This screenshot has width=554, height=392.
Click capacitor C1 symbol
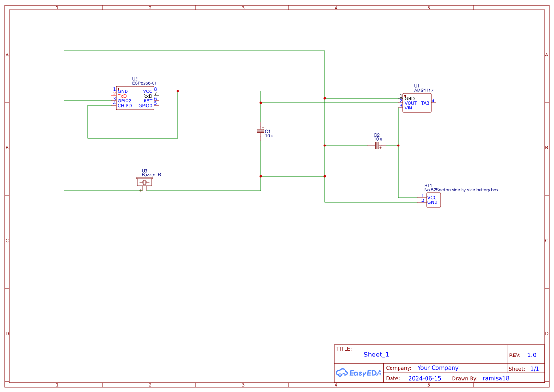[260, 132]
